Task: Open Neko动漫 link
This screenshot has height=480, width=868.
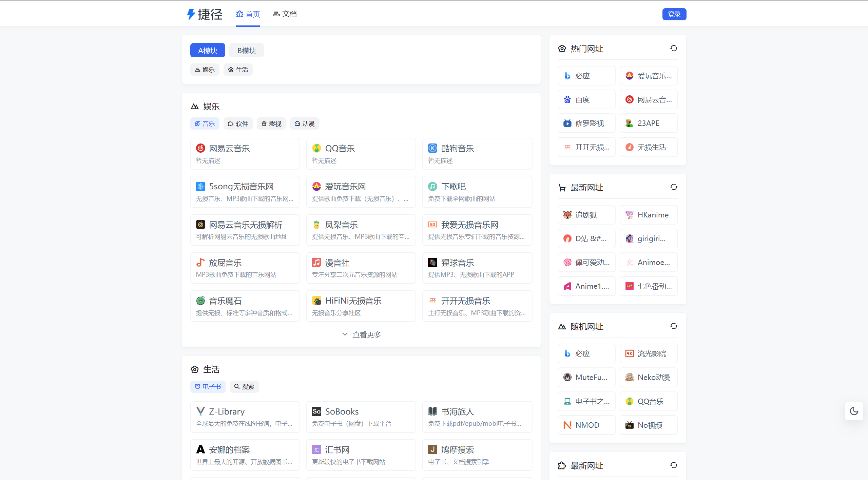Action: [649, 377]
